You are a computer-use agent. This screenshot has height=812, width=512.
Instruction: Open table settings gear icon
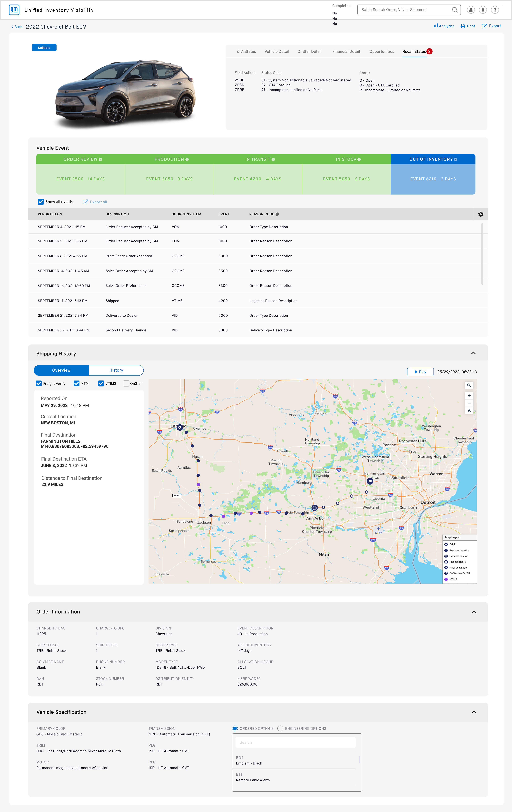(481, 214)
